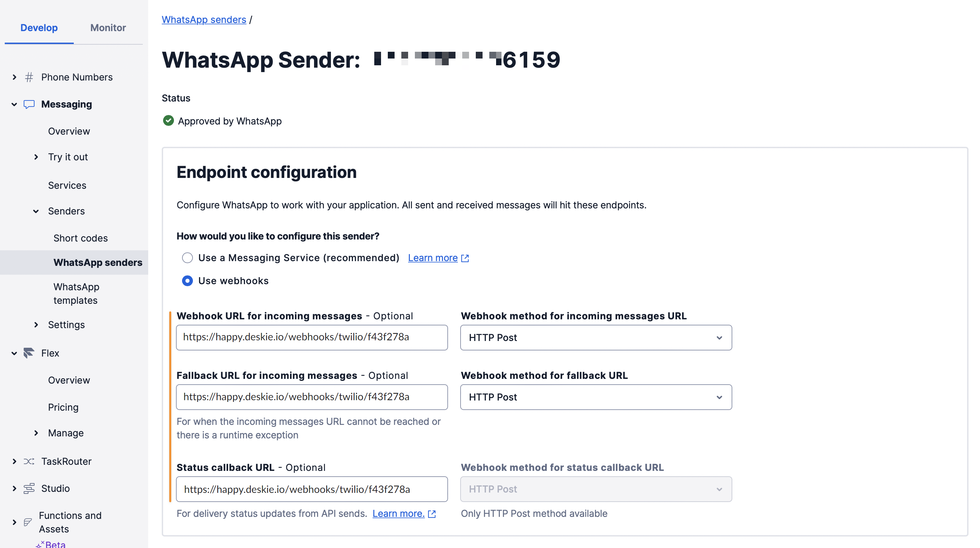Click the Status callback URL field

tap(312, 489)
